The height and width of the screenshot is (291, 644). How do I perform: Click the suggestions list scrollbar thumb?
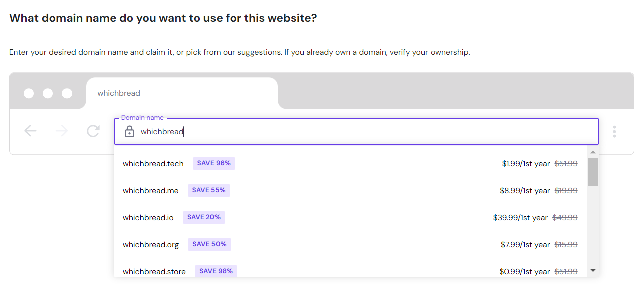593,171
